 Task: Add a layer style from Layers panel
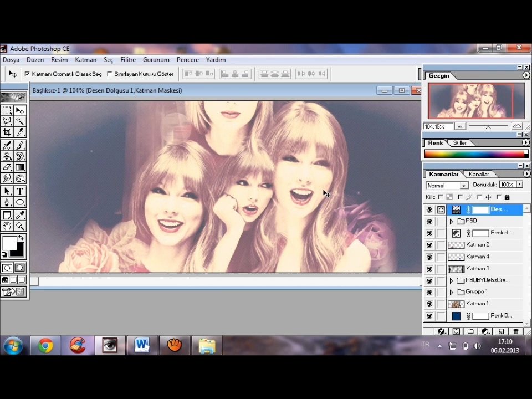441,331
